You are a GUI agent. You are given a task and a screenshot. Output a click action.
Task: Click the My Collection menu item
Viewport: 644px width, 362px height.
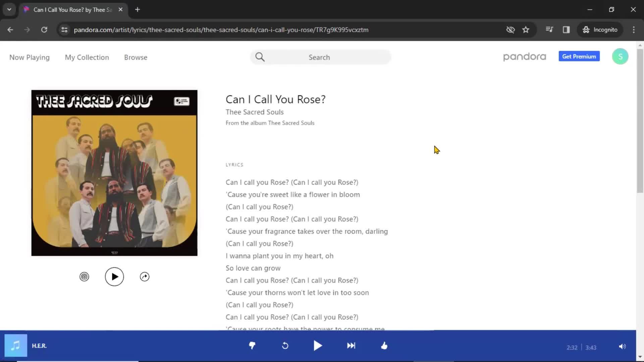[x=87, y=57]
